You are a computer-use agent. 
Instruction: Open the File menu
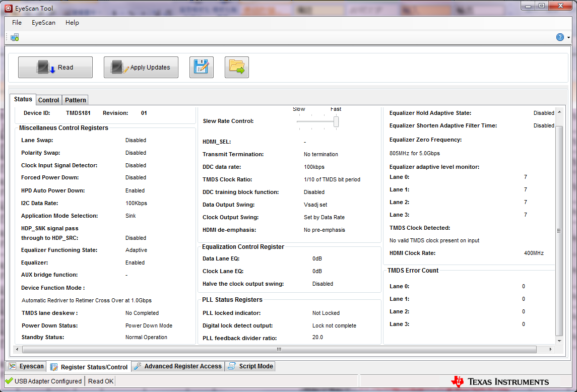pyautogui.click(x=17, y=23)
